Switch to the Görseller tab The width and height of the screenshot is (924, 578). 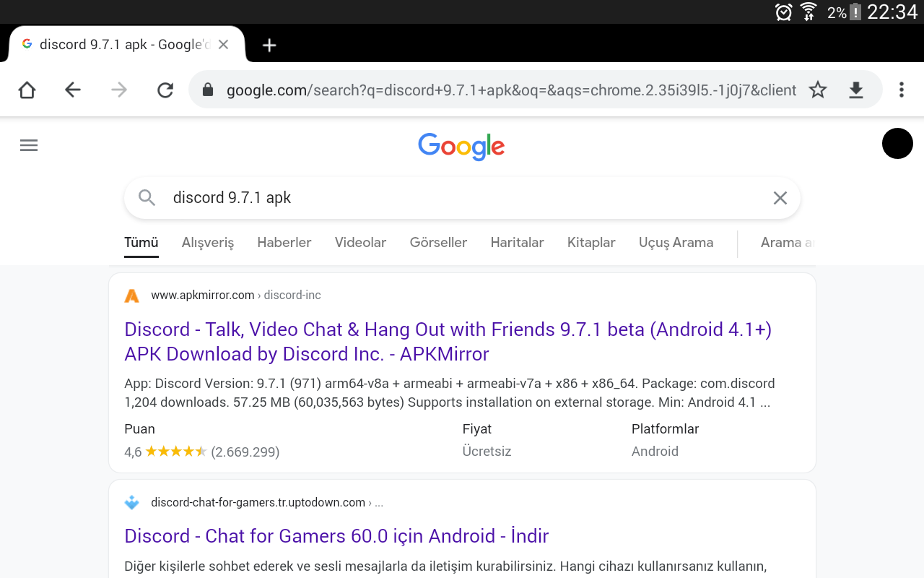[438, 243]
